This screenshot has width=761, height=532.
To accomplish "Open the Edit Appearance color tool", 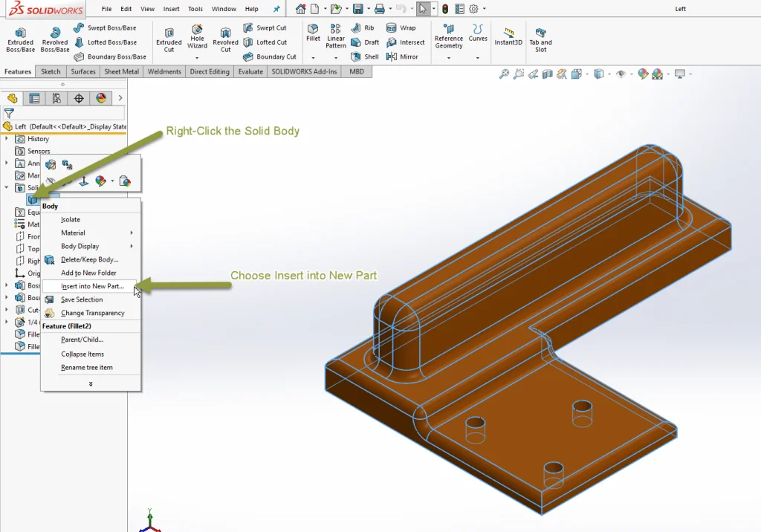I will point(642,72).
